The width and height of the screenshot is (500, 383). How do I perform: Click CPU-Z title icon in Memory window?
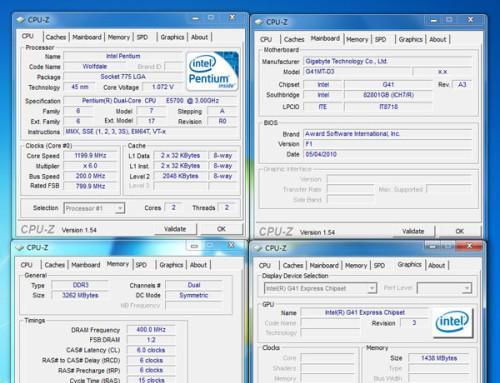tap(20, 248)
